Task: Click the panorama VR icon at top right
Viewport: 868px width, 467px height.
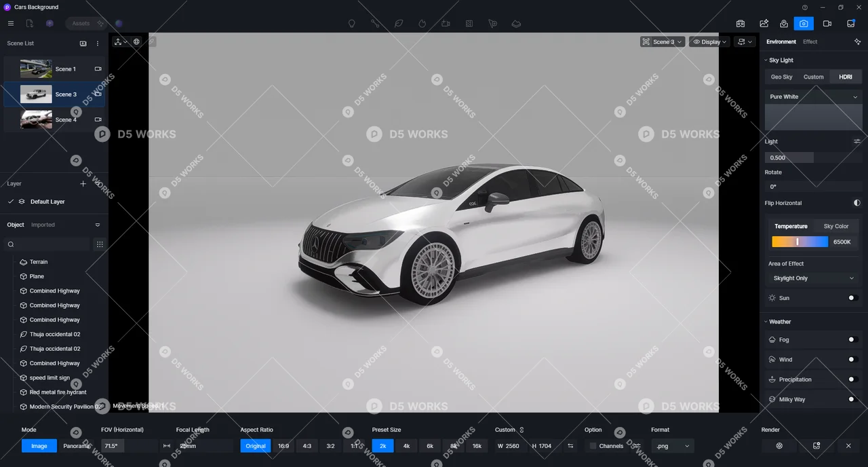Action: (740, 23)
